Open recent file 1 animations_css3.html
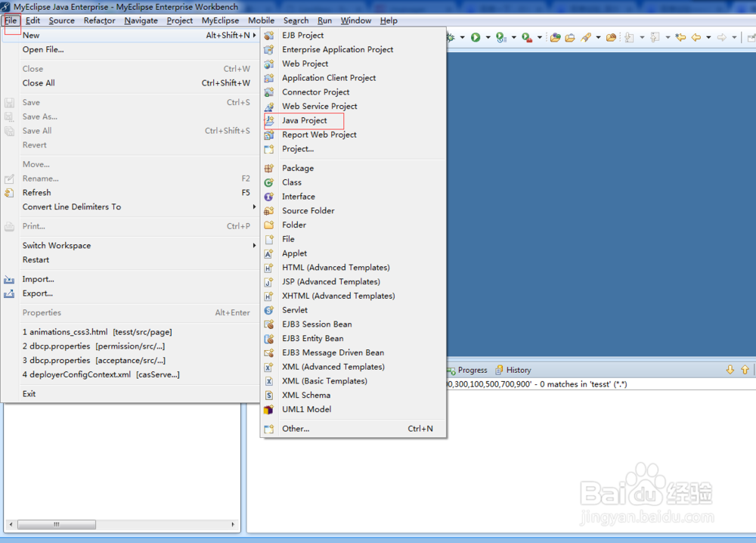The image size is (756, 543). [130, 332]
